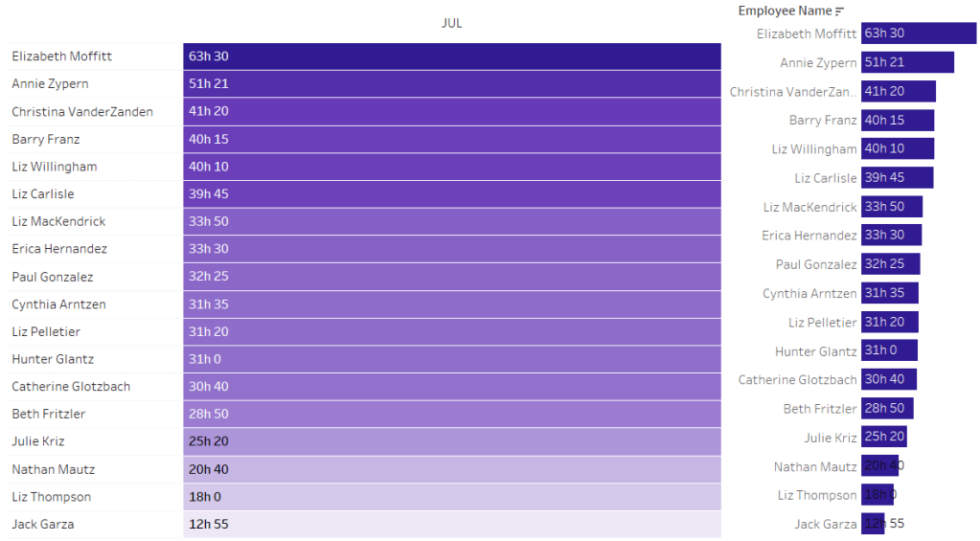This screenshot has width=980, height=541.
Task: Click Elizabeth Moffitt's bar in the bar chart
Action: (x=918, y=34)
